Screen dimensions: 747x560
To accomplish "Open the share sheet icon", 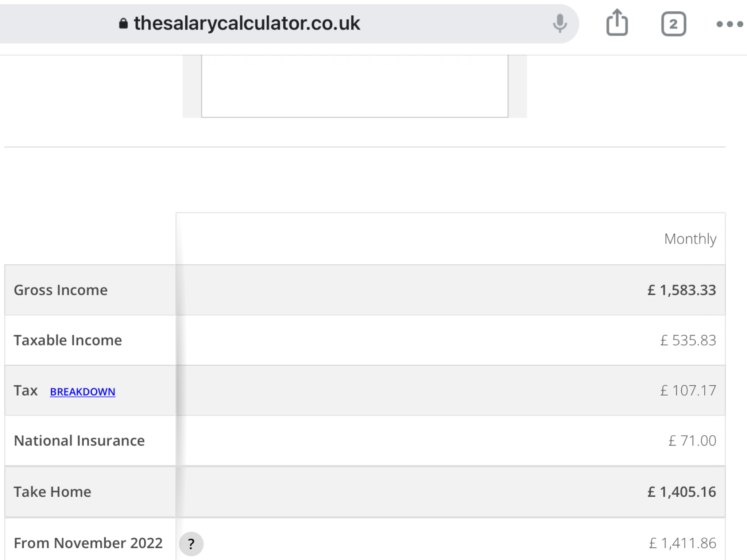I will pos(617,23).
